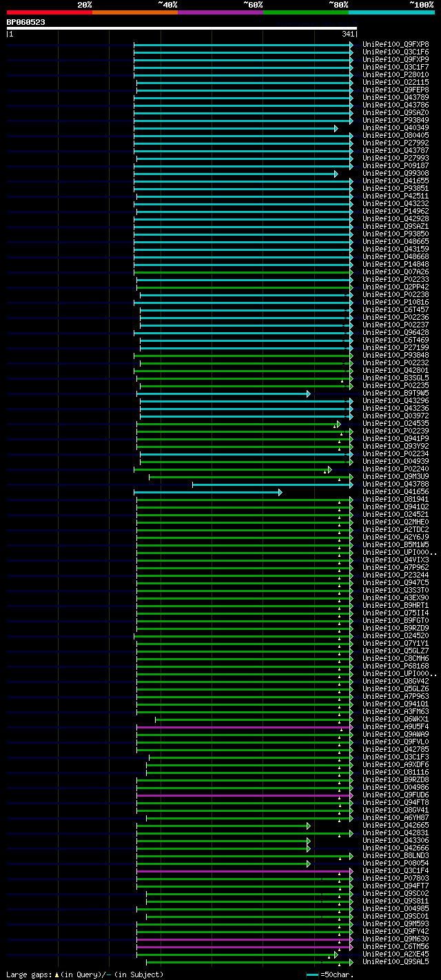Open hit UniRef100_Q9FXP8
This screenshot has width=441, height=980.
[x=396, y=45]
